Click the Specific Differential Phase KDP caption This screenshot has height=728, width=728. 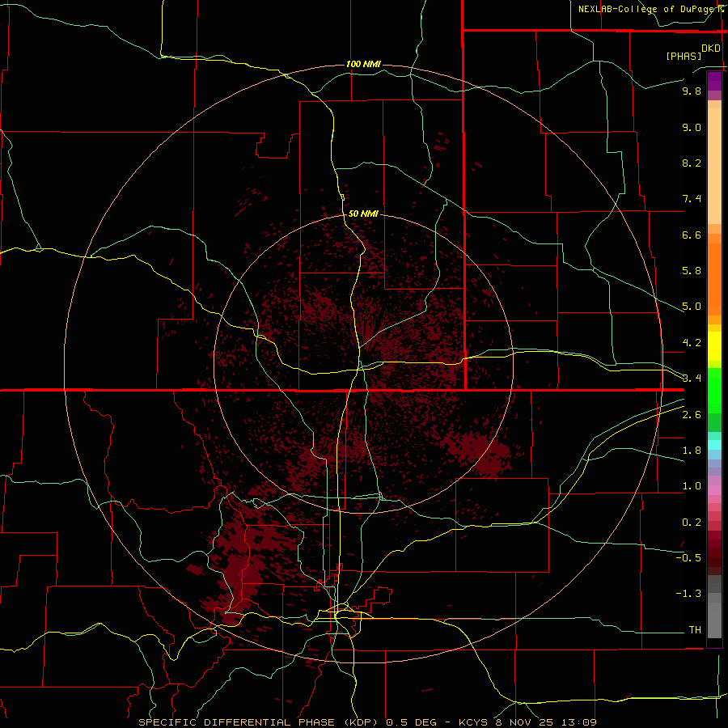tap(259, 722)
